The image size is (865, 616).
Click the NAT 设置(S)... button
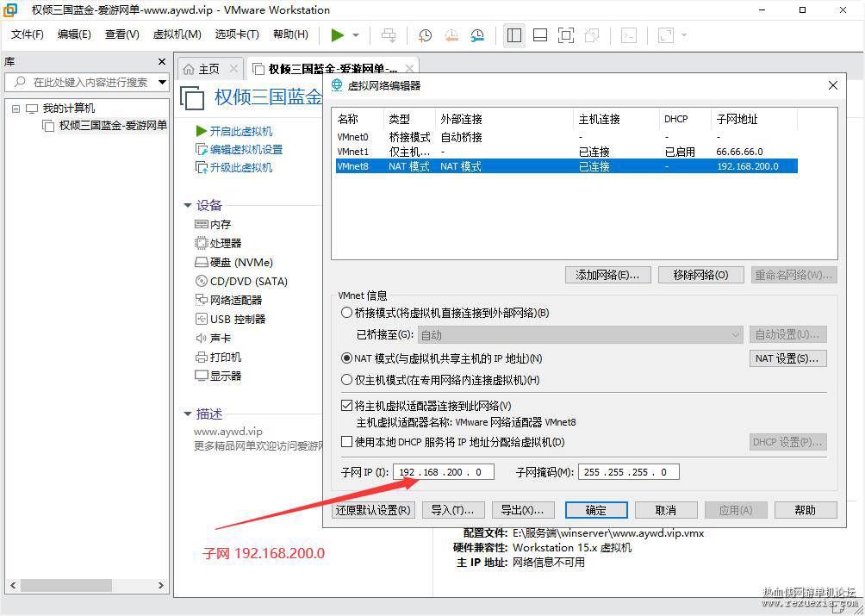(787, 358)
